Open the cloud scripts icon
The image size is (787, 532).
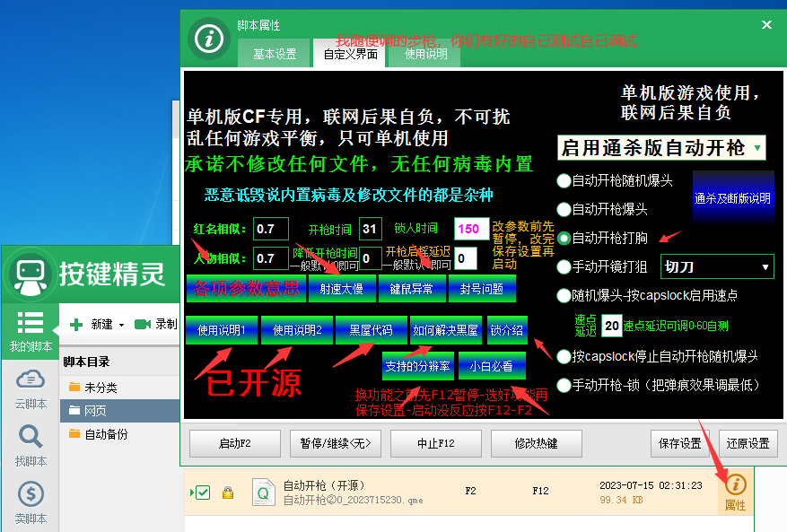31,379
